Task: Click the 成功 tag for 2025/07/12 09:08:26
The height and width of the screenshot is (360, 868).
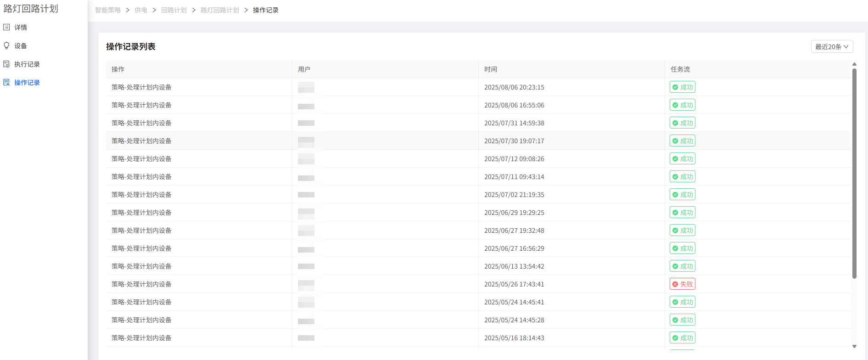Action: [683, 159]
